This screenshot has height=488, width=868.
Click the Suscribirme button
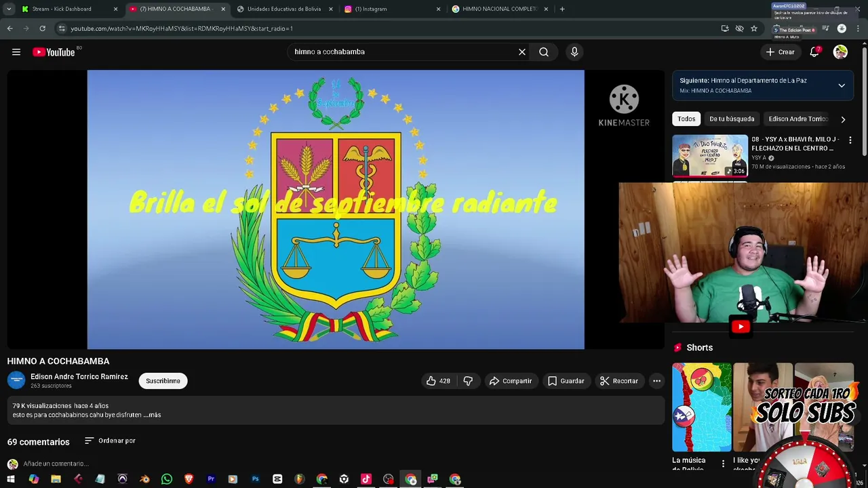(x=163, y=381)
